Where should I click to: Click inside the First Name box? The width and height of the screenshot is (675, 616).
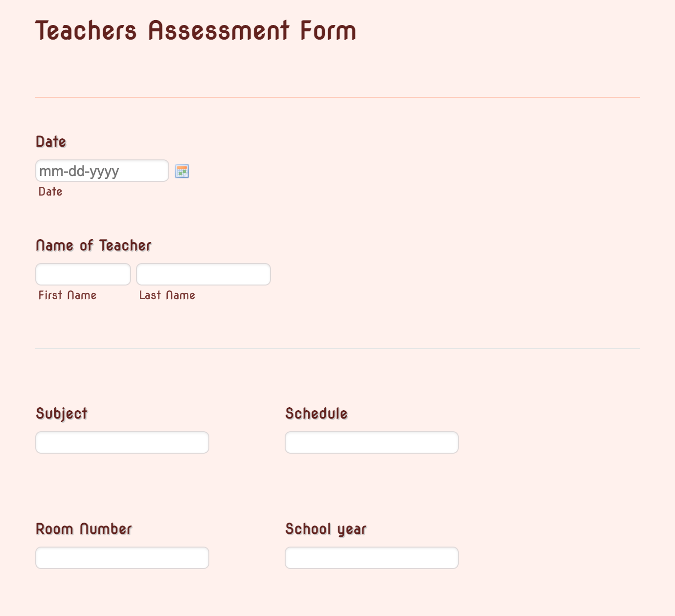83,274
